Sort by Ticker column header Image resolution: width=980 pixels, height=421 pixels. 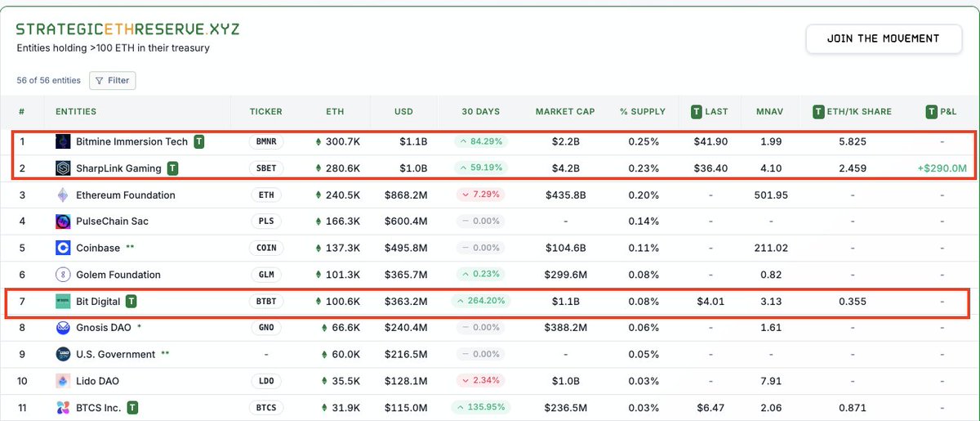point(265,111)
